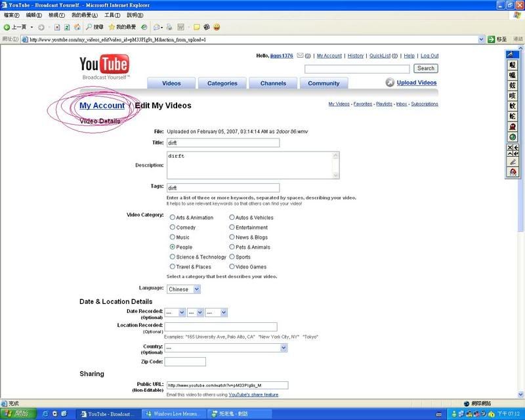Click the page vertical scrollbar down arrow
525x420 pixels.
[520, 394]
